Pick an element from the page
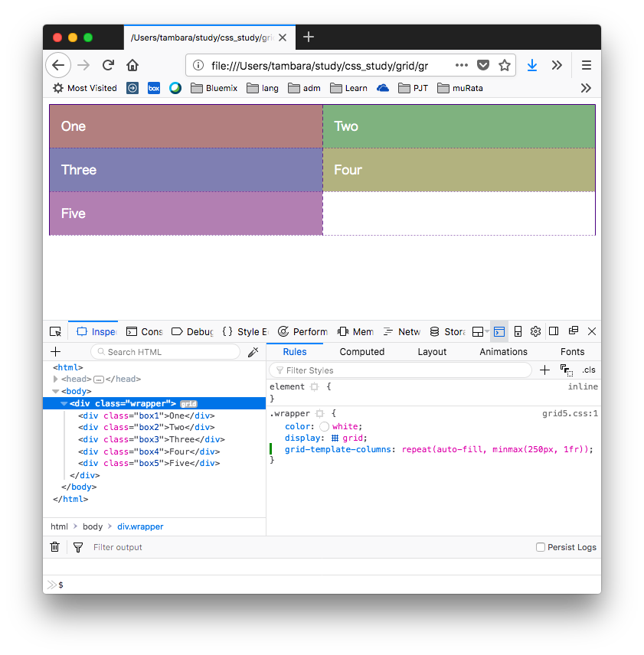644x655 pixels. (55, 331)
